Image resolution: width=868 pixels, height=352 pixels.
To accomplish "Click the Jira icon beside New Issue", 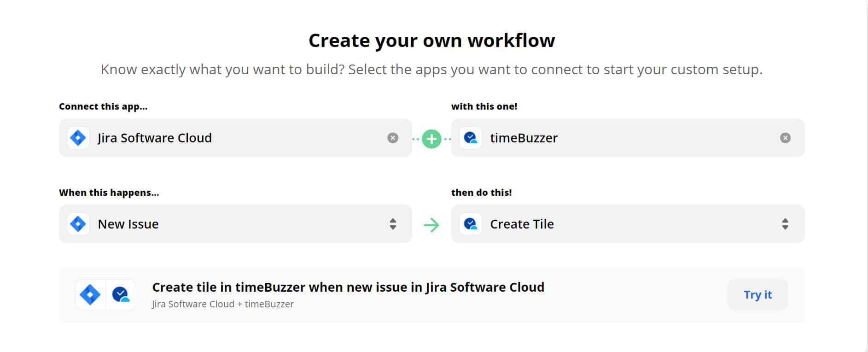I will pos(78,224).
